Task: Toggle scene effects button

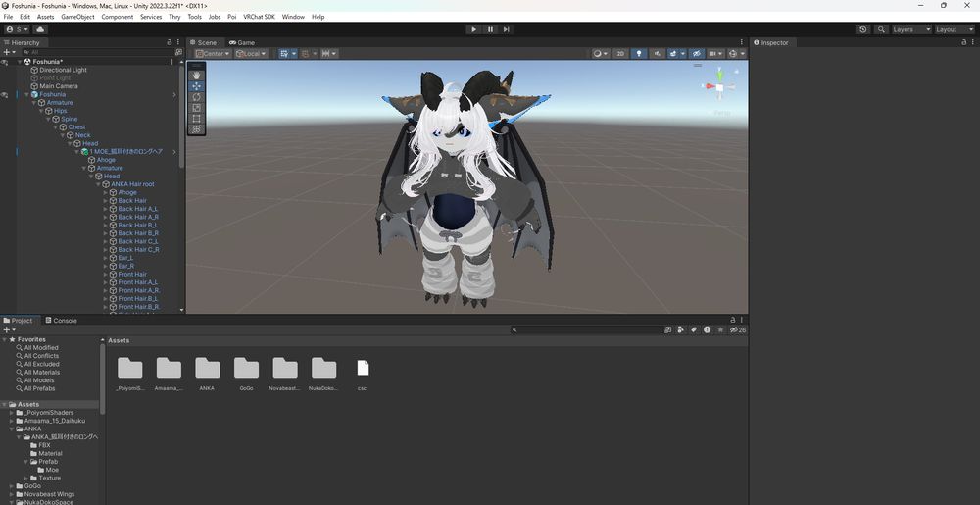Action: tap(673, 54)
